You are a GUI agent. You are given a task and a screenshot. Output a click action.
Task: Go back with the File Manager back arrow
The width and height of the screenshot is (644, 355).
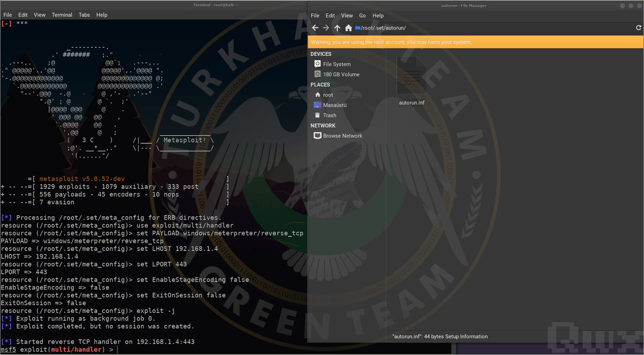click(315, 28)
